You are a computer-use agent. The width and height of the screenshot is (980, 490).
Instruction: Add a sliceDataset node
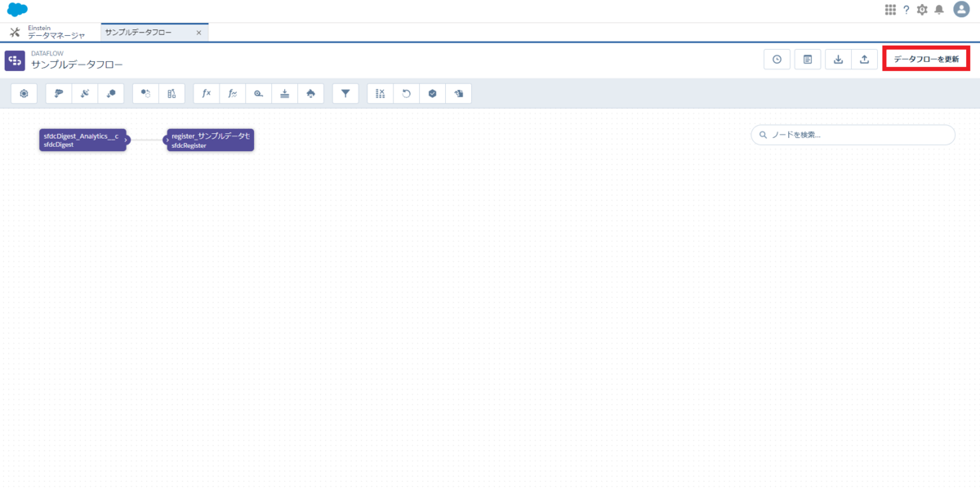click(381, 94)
